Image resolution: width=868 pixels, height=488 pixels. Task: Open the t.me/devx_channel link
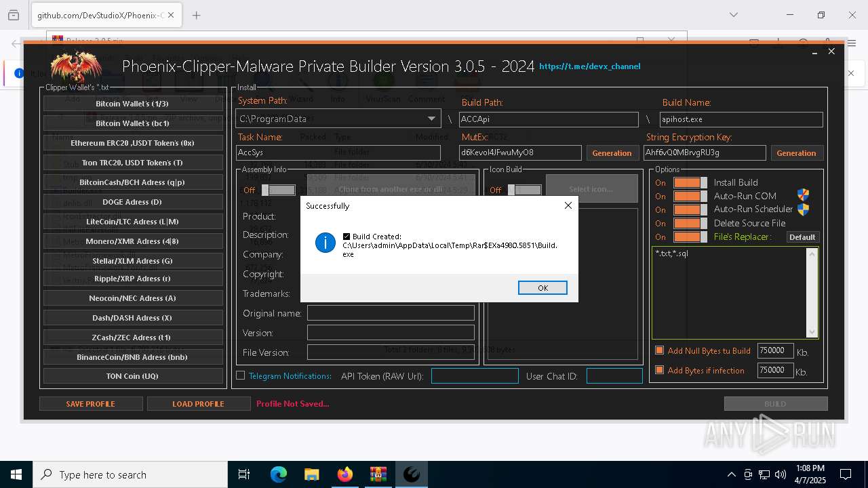coord(589,66)
